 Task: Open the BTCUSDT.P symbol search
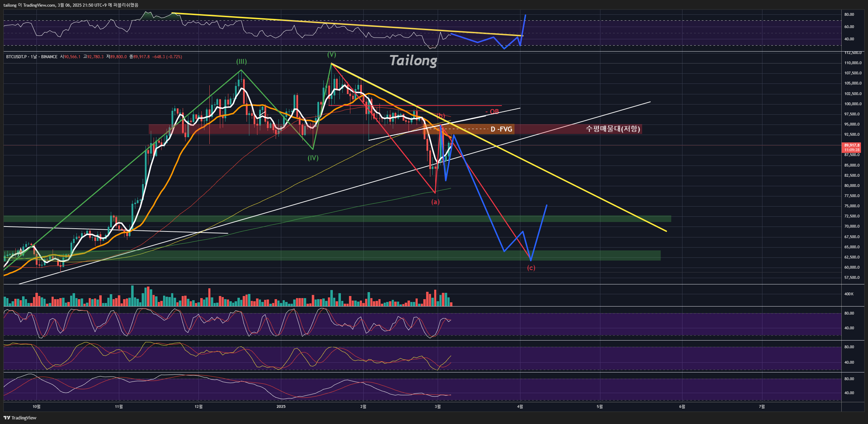pyautogui.click(x=16, y=56)
